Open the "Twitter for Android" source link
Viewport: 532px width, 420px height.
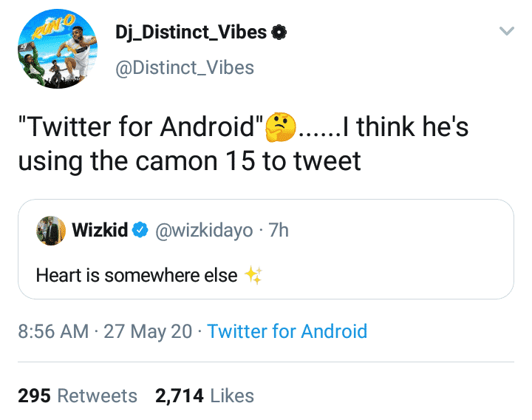click(287, 331)
